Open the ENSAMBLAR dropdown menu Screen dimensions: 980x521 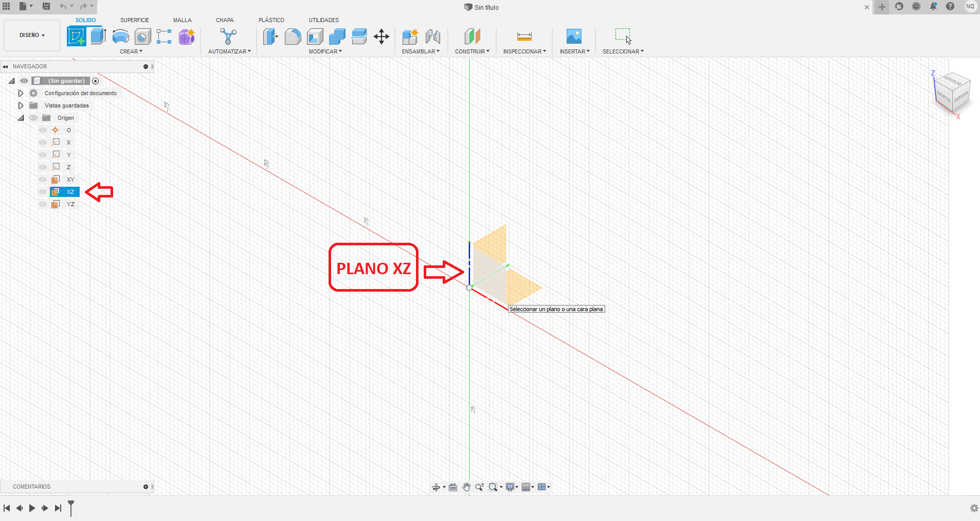point(421,51)
